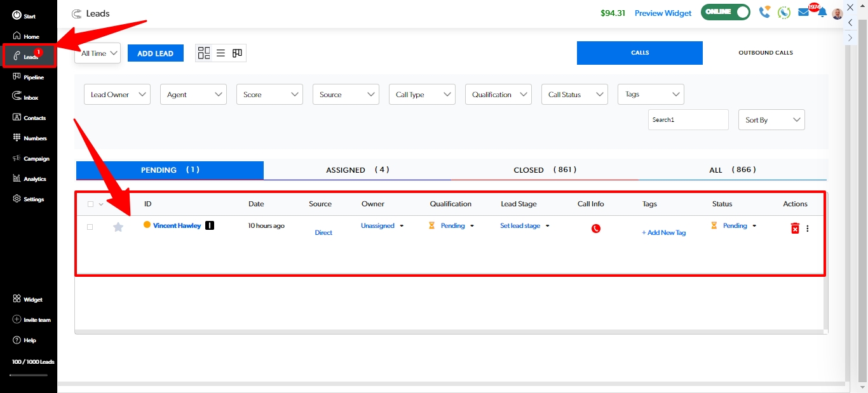Check the Vincent Hawley row checkbox
The image size is (868, 393).
90,227
